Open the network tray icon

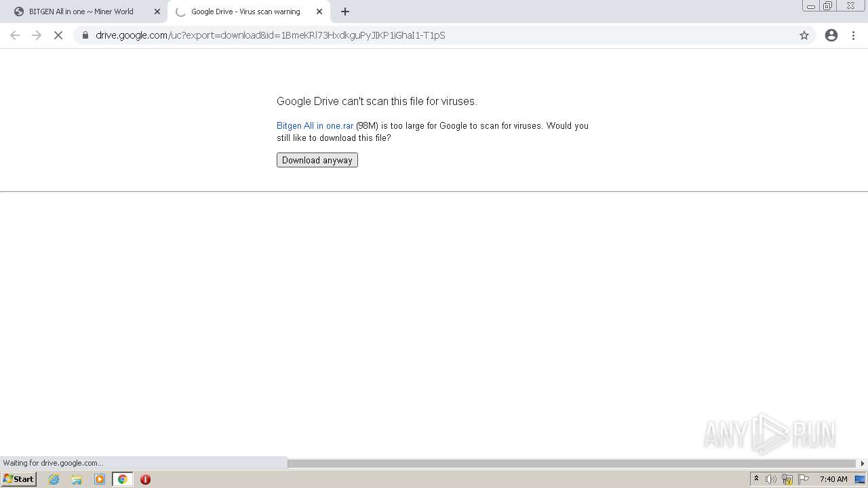click(x=787, y=479)
